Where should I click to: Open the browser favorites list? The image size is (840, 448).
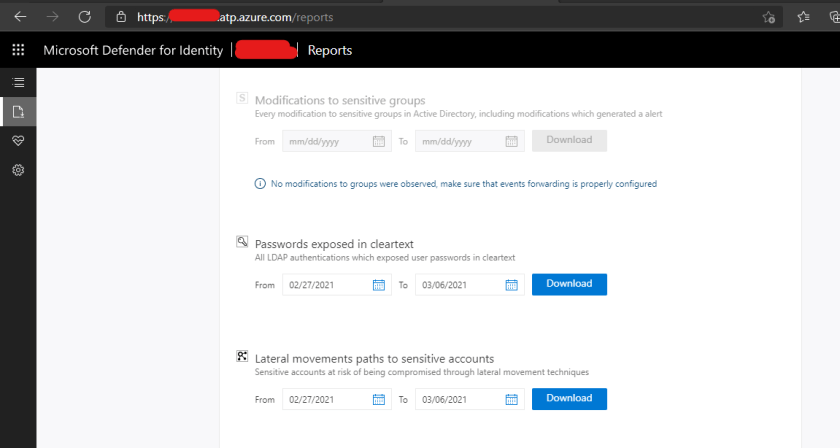point(803,17)
